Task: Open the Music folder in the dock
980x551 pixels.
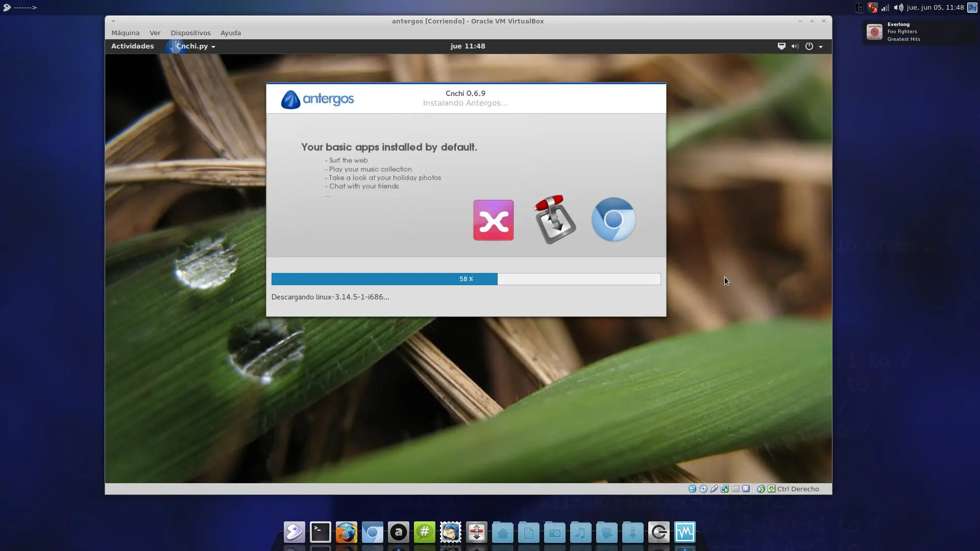Action: [x=581, y=532]
